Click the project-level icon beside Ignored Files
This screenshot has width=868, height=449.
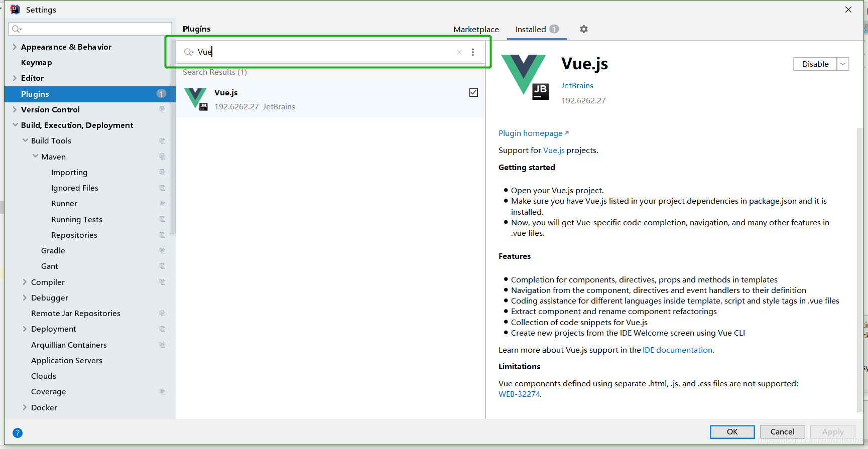162,188
